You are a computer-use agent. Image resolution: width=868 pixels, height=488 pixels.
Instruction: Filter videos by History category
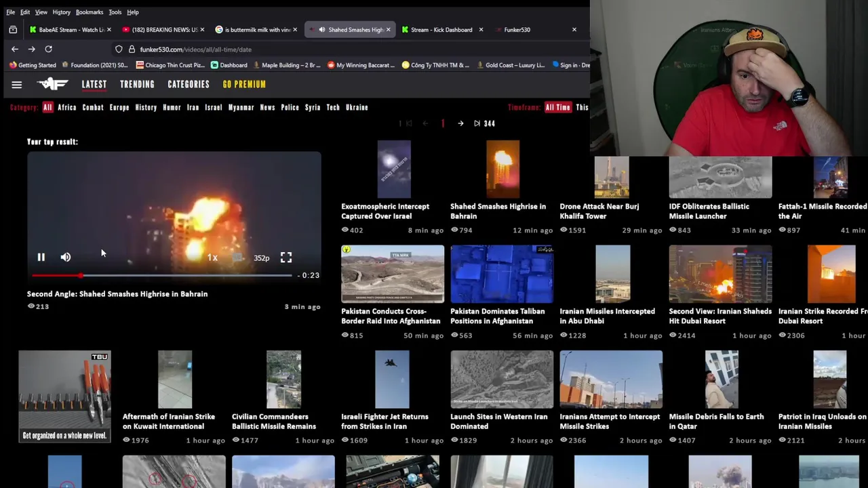(146, 107)
